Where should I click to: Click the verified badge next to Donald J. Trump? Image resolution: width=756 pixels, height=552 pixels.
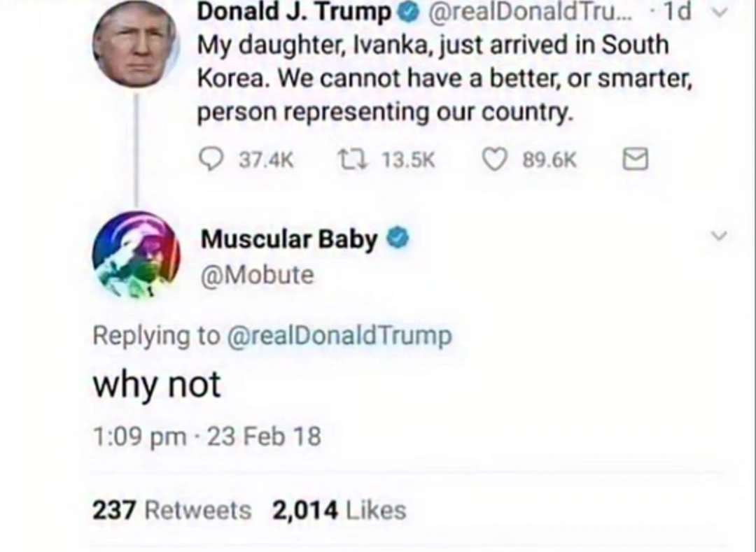409,11
